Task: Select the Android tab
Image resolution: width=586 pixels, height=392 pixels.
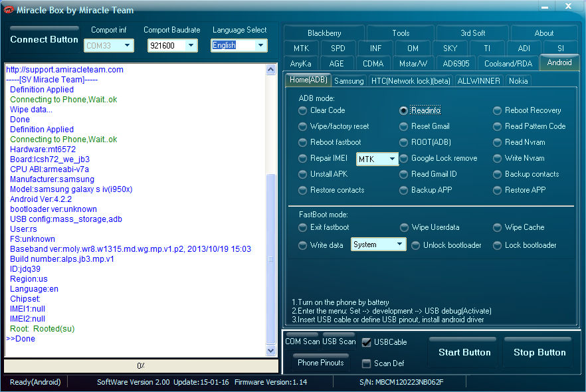Action: tap(559, 62)
